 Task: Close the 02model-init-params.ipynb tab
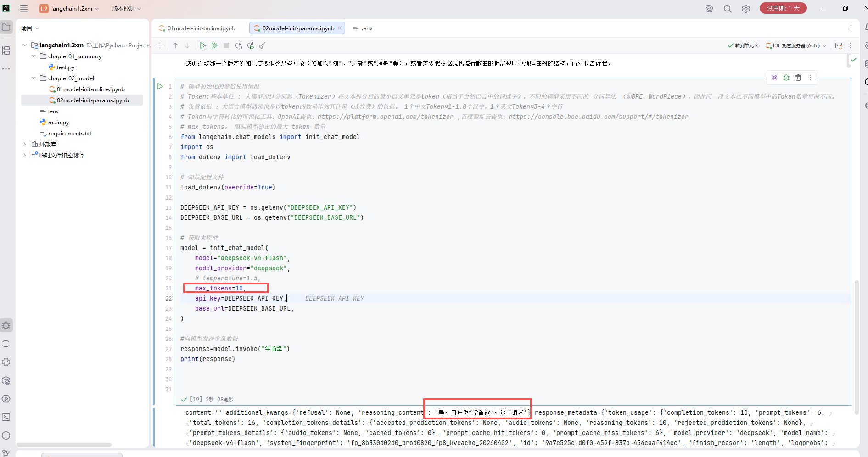(340, 28)
